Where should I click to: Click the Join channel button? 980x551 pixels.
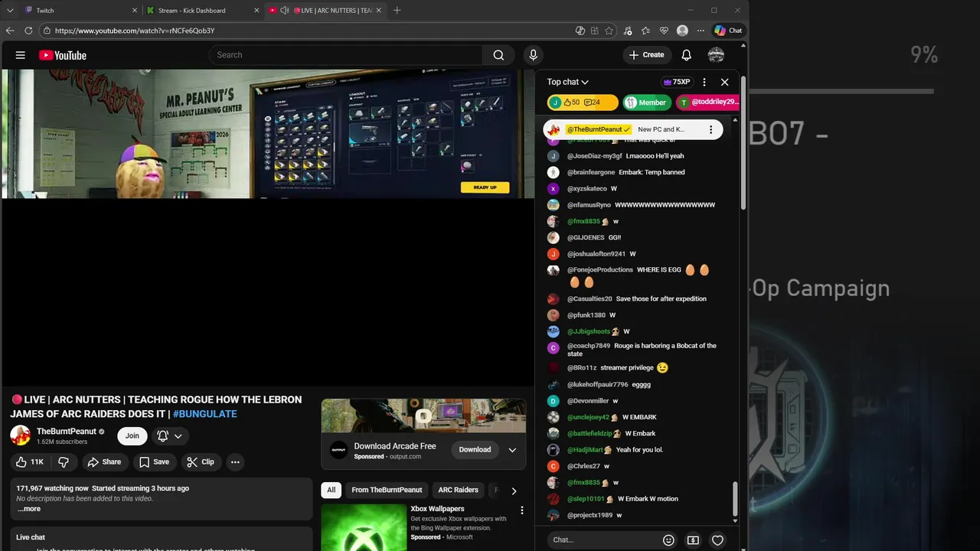(x=132, y=435)
